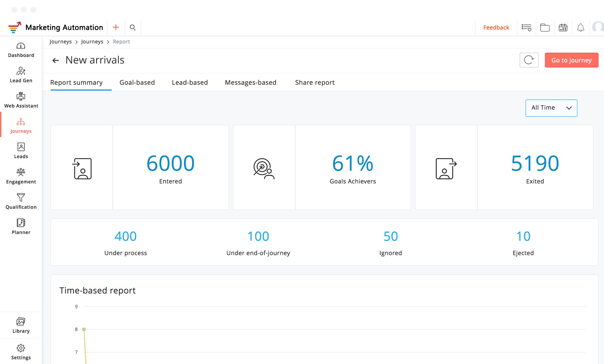Click the refresh report button
This screenshot has width=604, height=364.
pos(529,60)
